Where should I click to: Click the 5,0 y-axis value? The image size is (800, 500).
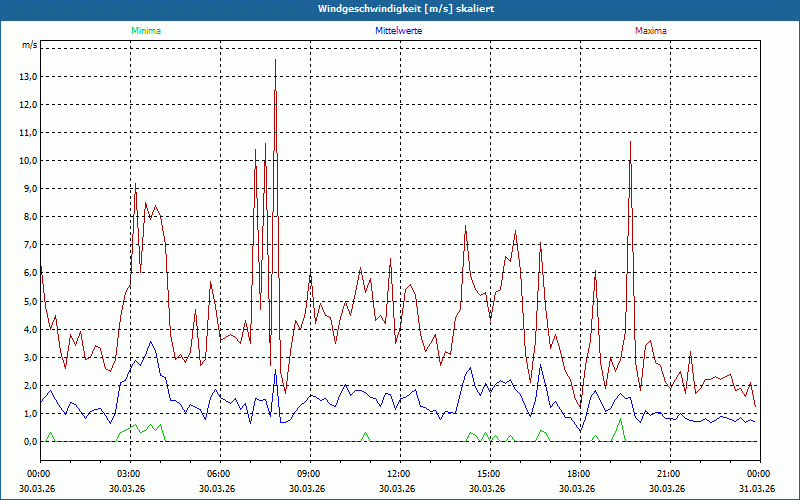click(x=30, y=302)
